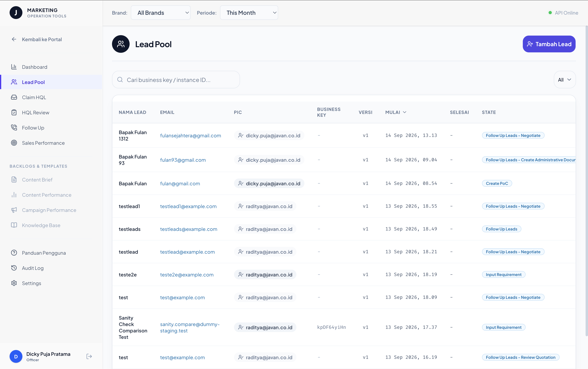Click the Audit Log history icon
The width and height of the screenshot is (588, 369).
[x=14, y=268]
